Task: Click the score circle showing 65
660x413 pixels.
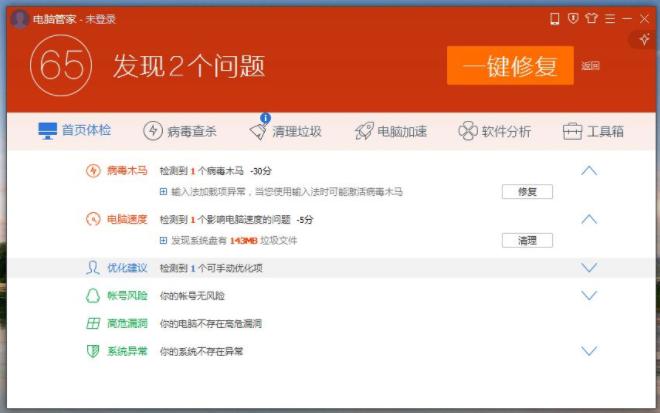Action: (x=61, y=65)
